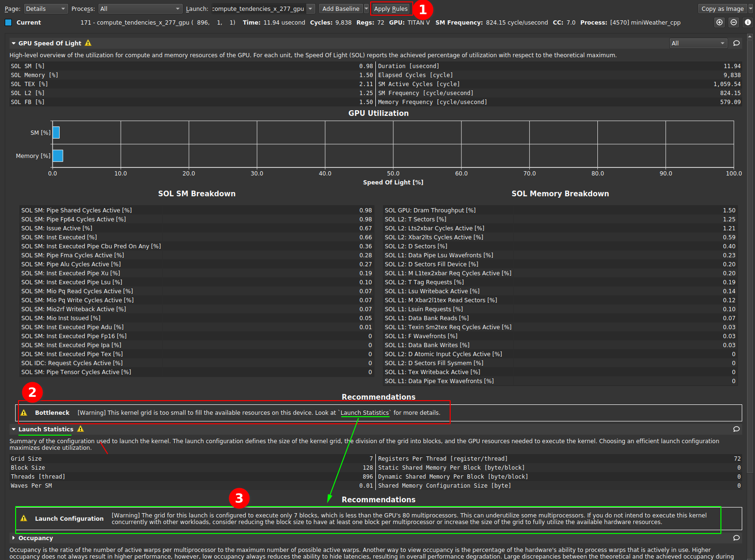Click the comment bubble for GPU Speed Of Light
Screen dimensions: 755x560
pyautogui.click(x=737, y=43)
